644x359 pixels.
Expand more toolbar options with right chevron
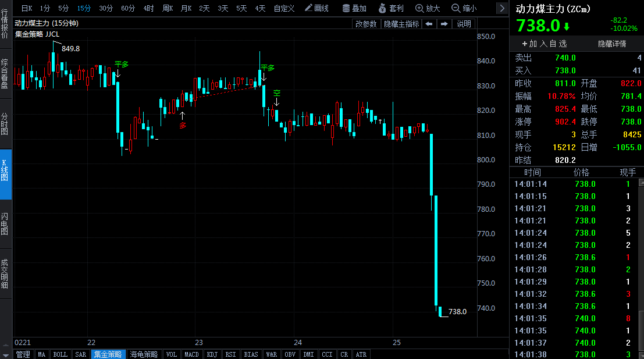click(x=502, y=8)
